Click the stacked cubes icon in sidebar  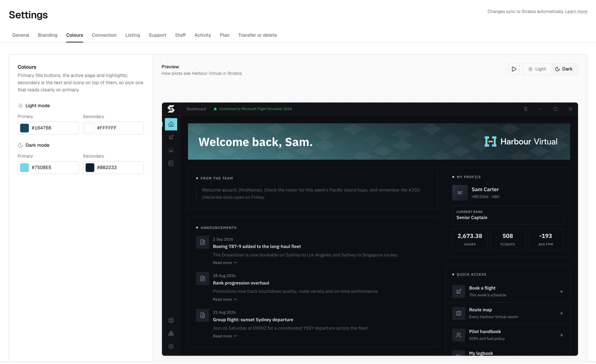click(171, 334)
